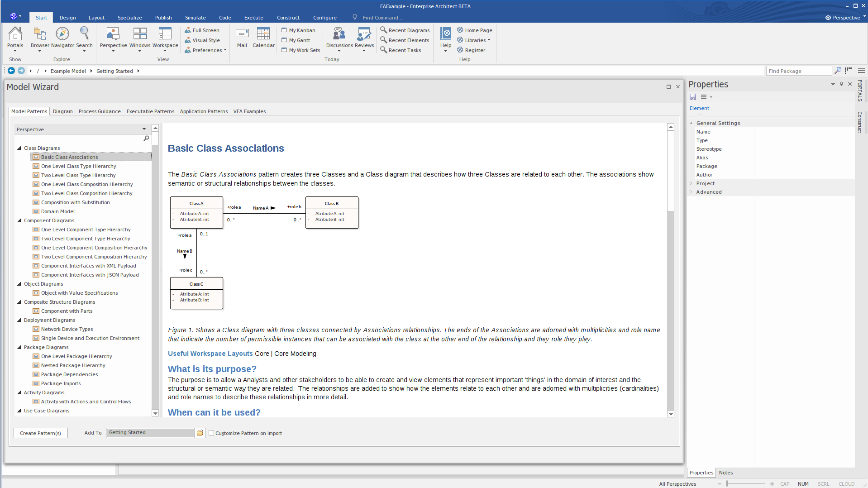Screen dimensions: 868x488
Task: Expand the Advanced properties section
Action: click(691, 192)
